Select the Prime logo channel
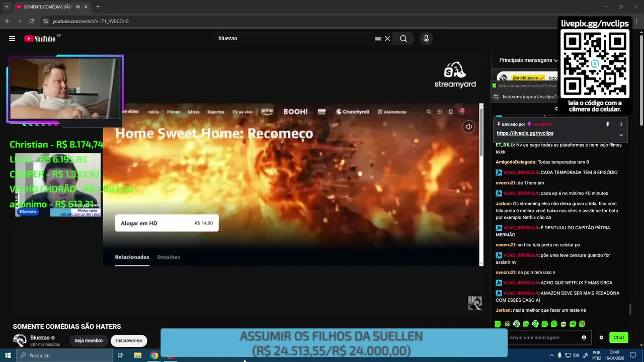644x362 pixels. (267, 111)
